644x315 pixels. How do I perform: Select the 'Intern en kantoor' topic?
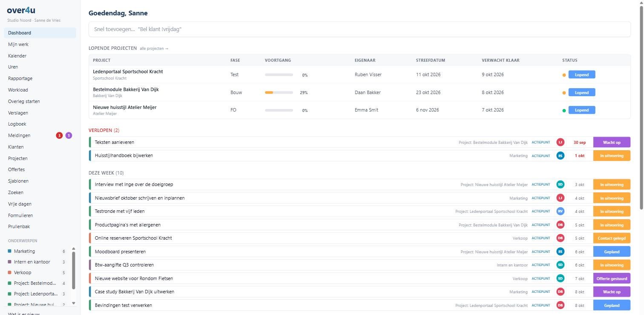[x=36, y=262]
